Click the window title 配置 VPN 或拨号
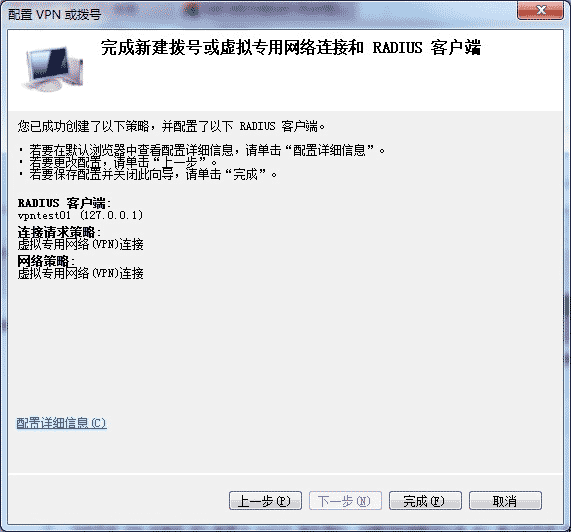 [x=54, y=15]
